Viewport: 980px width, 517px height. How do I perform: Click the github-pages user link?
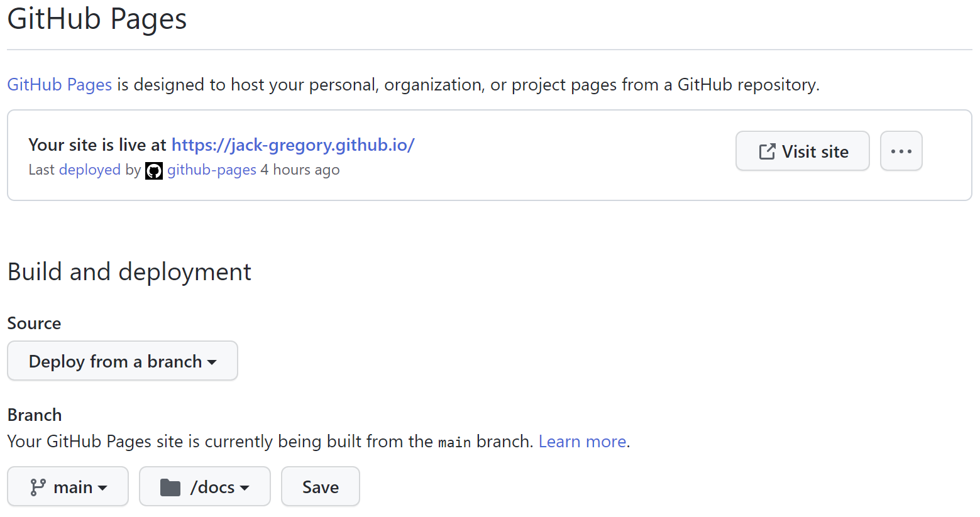point(212,170)
